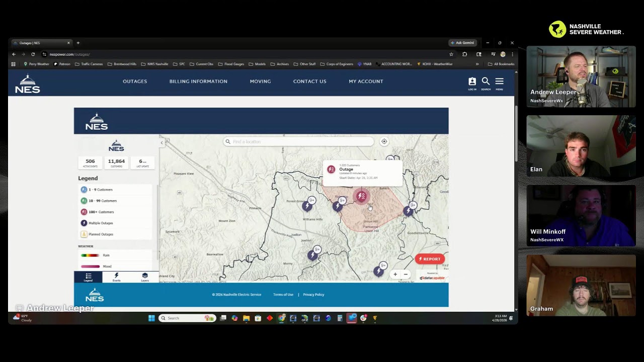Open Chrome from the taskbar
Screen dimensions: 644x362
point(281,318)
